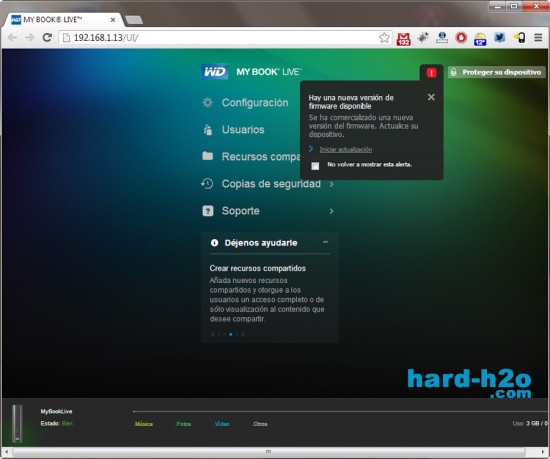Go to next help tip arrow
This screenshot has height=459, width=550.
coord(243,334)
